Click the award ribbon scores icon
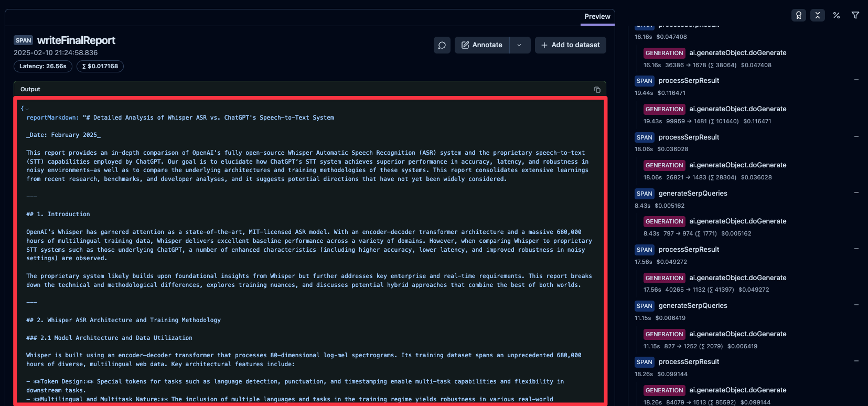The image size is (868, 406). click(798, 15)
